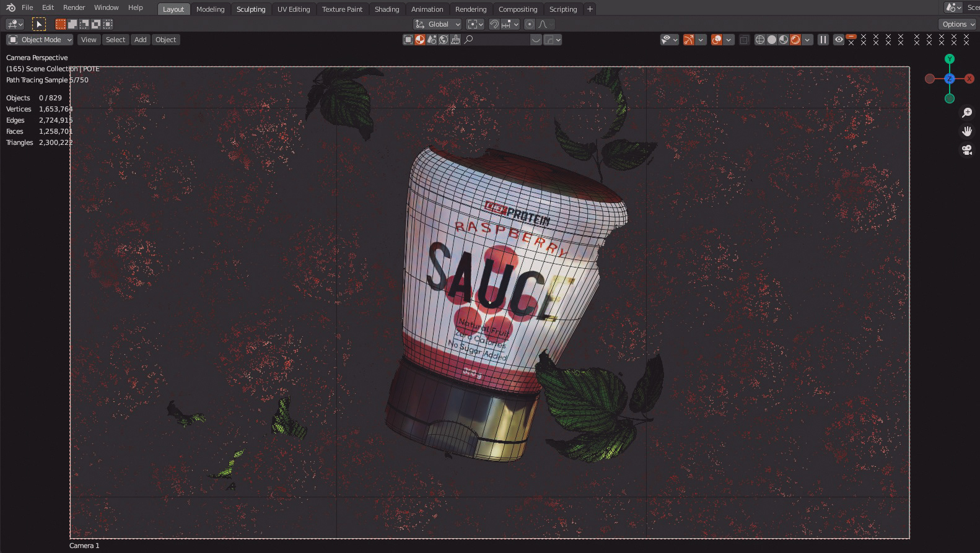This screenshot has height=553, width=980.
Task: Open the viewport Object menu
Action: (x=165, y=40)
